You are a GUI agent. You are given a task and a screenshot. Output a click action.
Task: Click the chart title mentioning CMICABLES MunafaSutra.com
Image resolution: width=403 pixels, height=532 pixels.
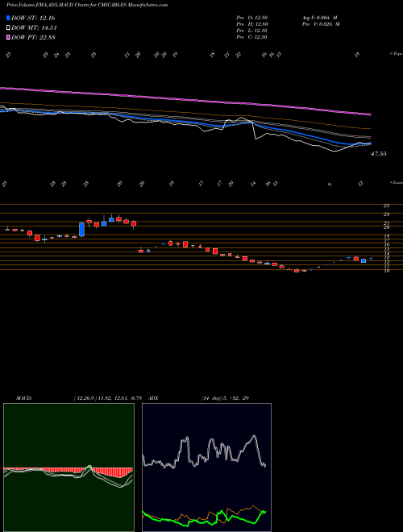point(87,5)
